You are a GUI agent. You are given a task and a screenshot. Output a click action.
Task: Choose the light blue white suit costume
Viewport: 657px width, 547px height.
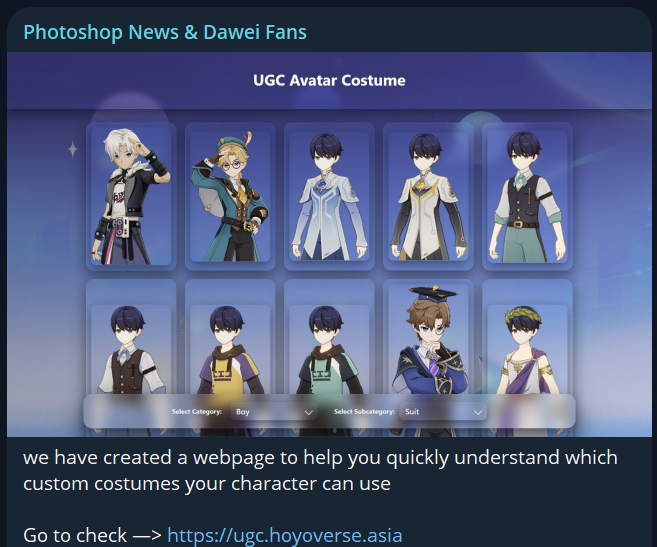coord(329,196)
